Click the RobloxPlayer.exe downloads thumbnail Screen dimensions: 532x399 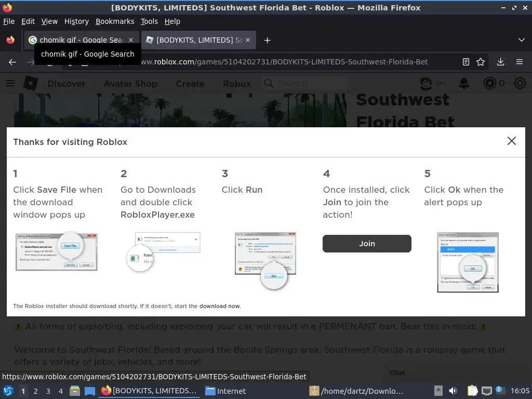pos(163,251)
